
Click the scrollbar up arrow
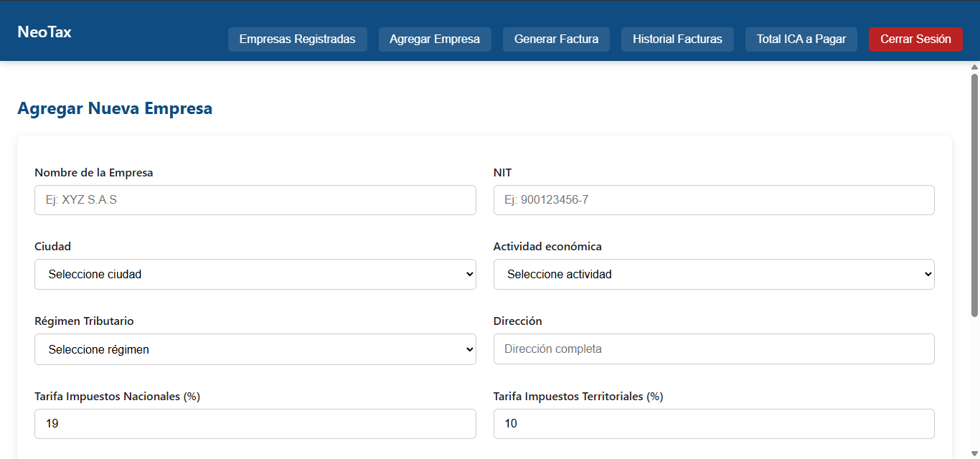point(974,67)
